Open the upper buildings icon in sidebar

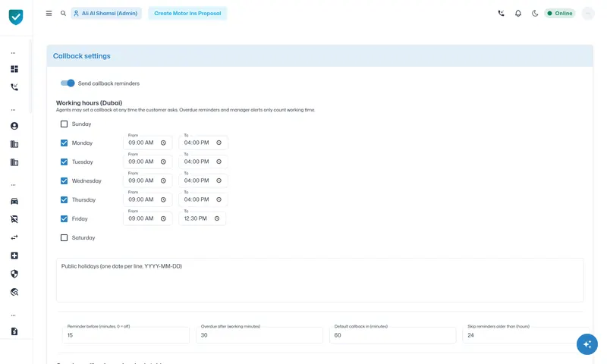tap(14, 144)
